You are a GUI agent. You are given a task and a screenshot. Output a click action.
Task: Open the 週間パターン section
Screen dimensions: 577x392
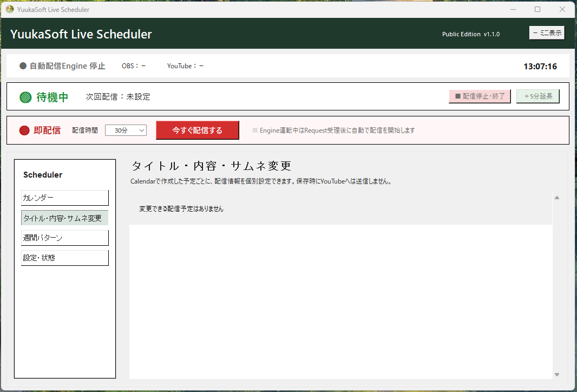[x=65, y=238]
